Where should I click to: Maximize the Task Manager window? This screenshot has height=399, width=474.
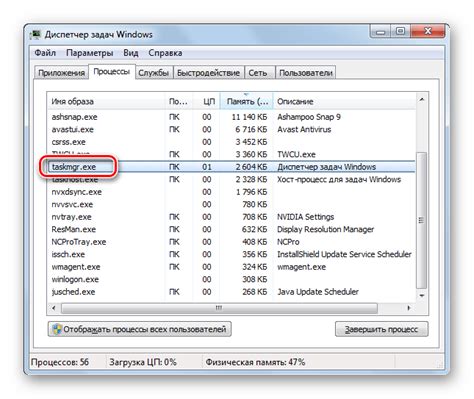click(400, 32)
